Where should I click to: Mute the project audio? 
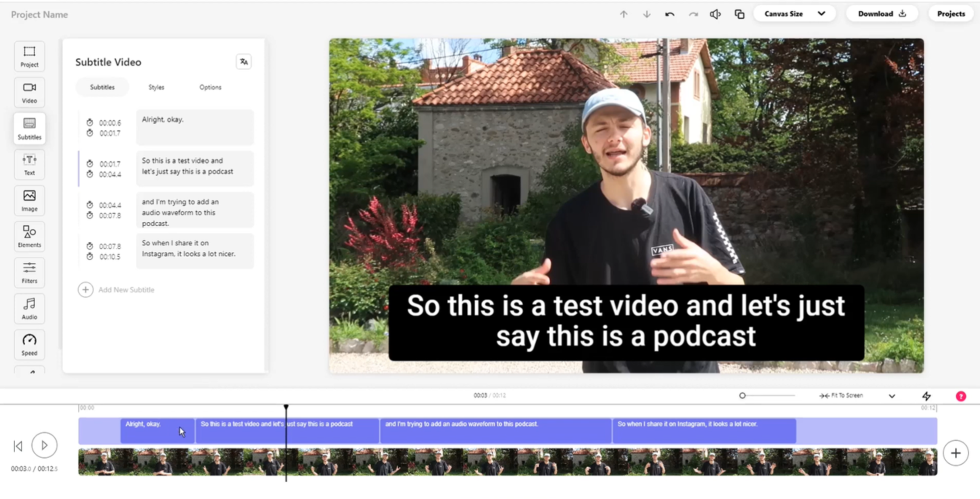[x=715, y=13]
